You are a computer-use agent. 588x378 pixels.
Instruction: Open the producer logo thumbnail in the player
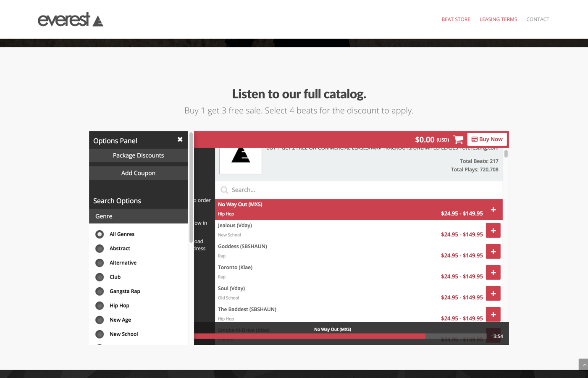(241, 160)
